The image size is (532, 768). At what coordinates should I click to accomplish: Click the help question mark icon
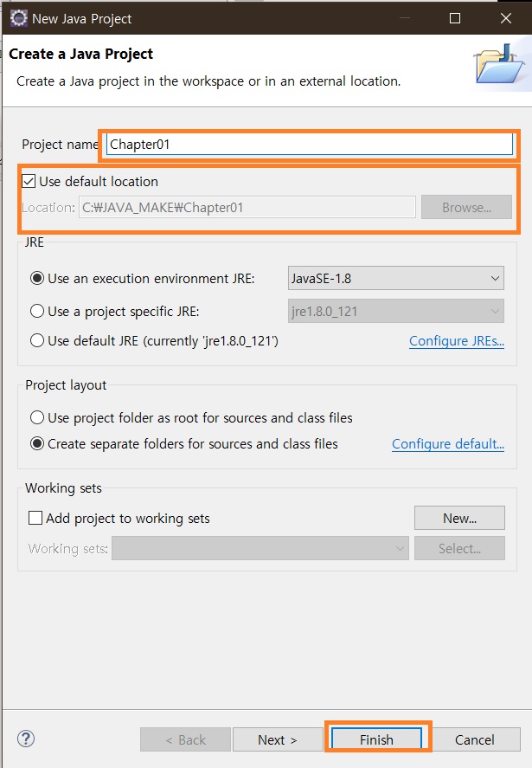click(26, 739)
